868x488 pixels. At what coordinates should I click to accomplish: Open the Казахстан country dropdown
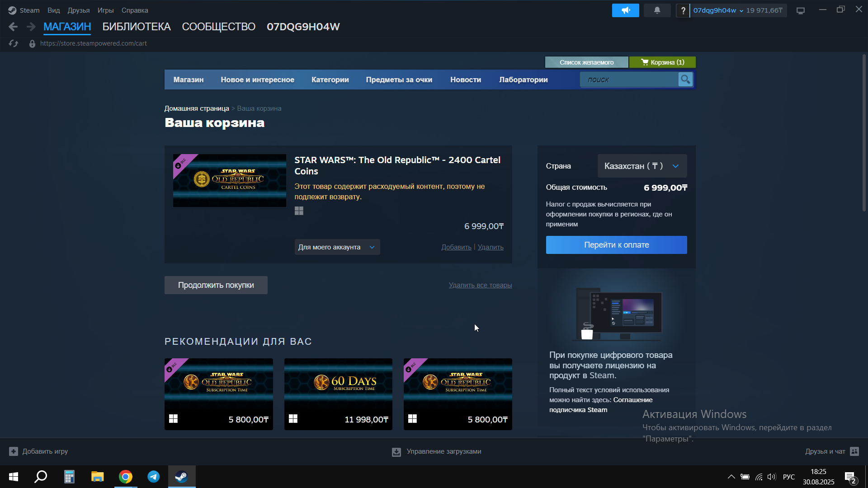[x=642, y=166]
